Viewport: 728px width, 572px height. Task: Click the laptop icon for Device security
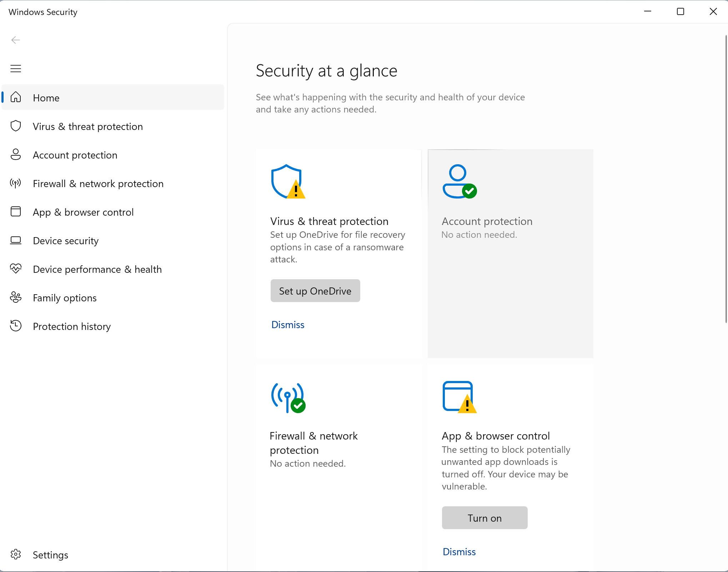pos(16,240)
